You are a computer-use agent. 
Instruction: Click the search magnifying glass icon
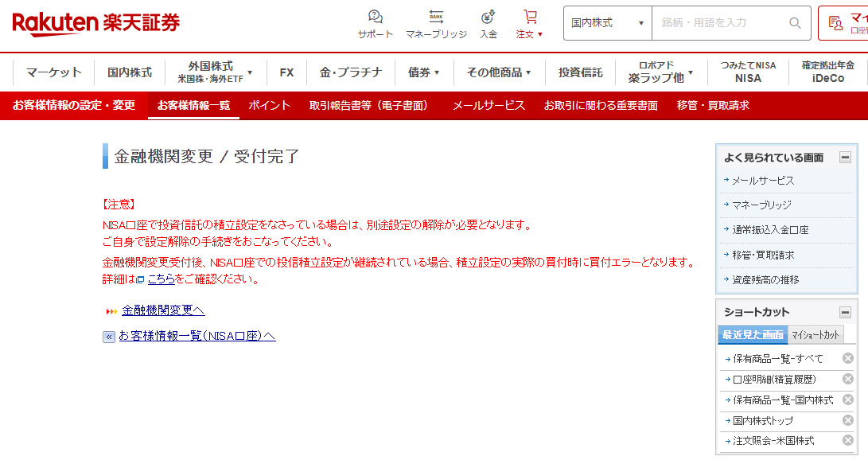point(795,23)
